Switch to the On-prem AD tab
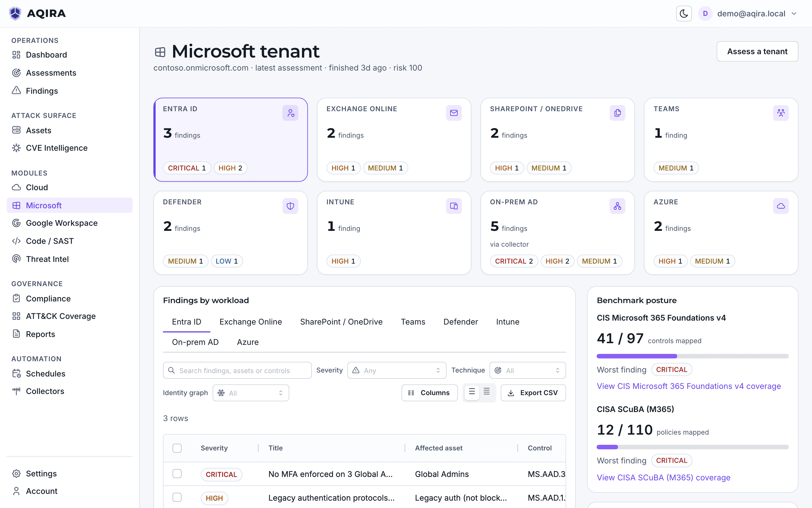Screen dimensions: 812x508 coord(195,342)
